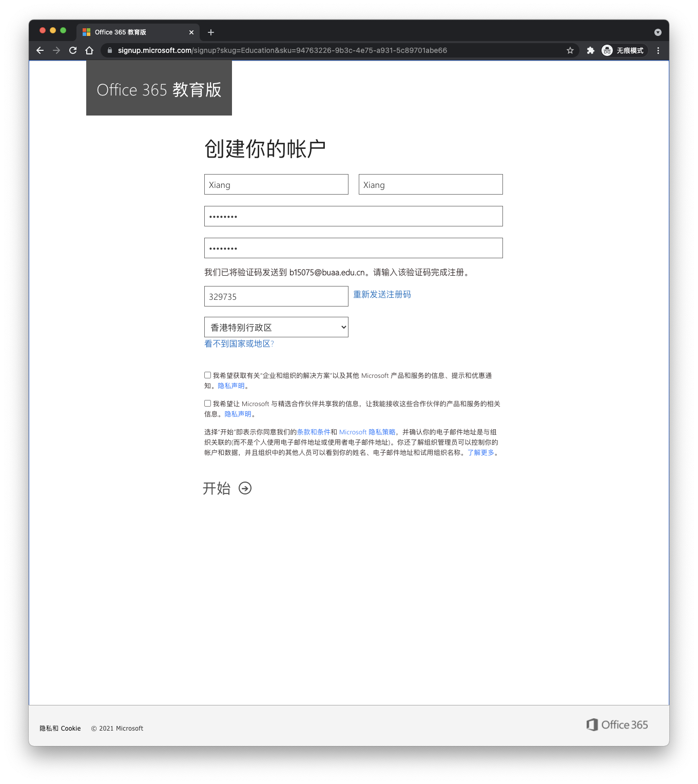Resend code via 重新发送注册码
The width and height of the screenshot is (698, 784).
tap(382, 294)
